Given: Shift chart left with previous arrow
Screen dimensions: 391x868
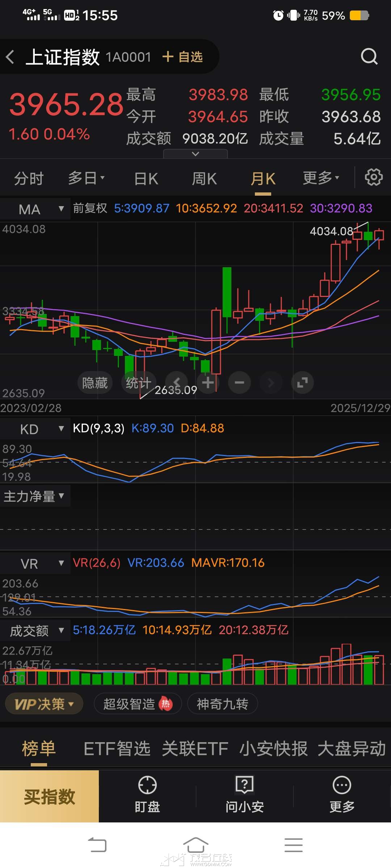Looking at the screenshot, I should 177,382.
